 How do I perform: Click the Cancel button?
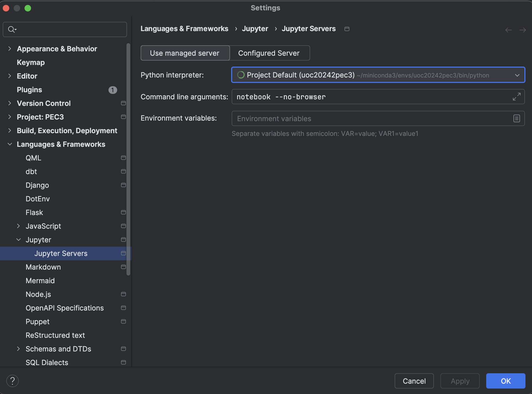(414, 381)
